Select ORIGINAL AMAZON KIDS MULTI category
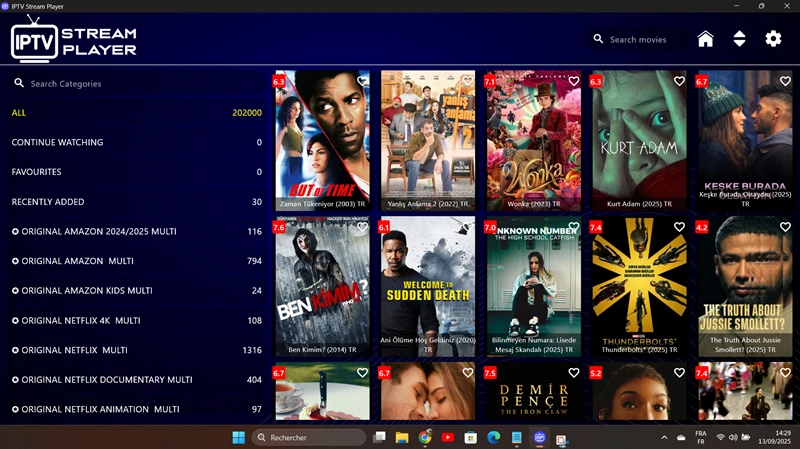Screen dimensions: 800x449 137,290
